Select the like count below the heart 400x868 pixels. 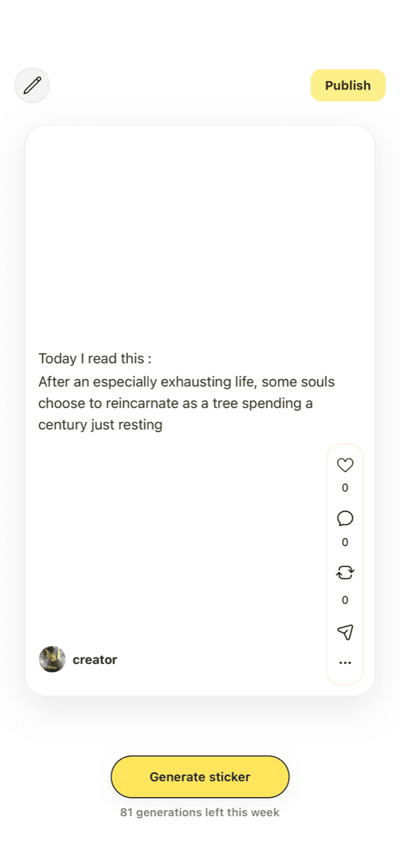[x=345, y=488]
